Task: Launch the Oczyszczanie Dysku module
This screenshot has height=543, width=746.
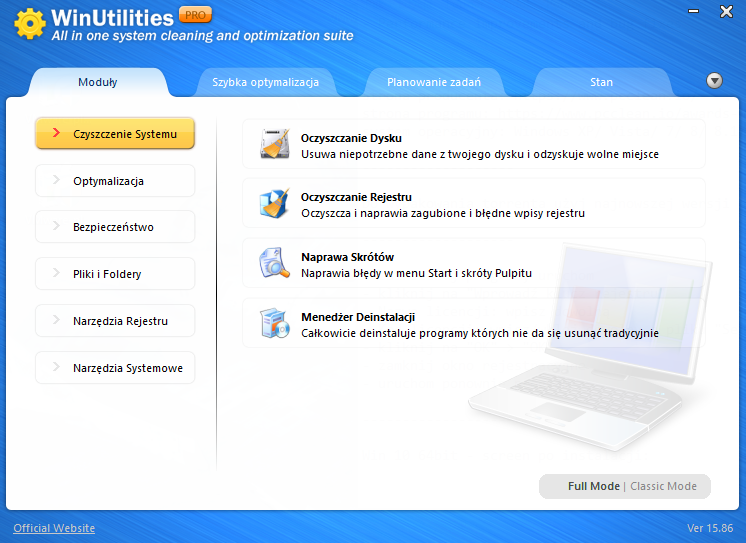Action: pos(474,144)
